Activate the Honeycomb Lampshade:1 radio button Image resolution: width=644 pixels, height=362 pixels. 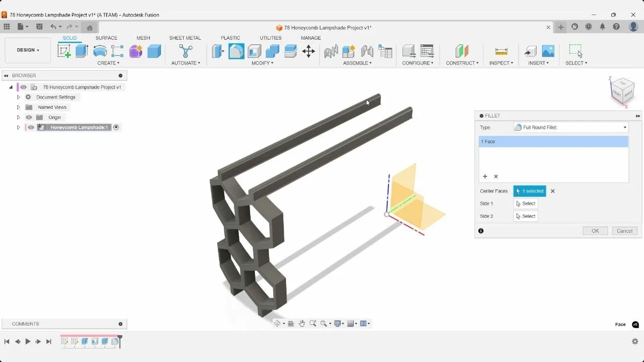pyautogui.click(x=116, y=128)
